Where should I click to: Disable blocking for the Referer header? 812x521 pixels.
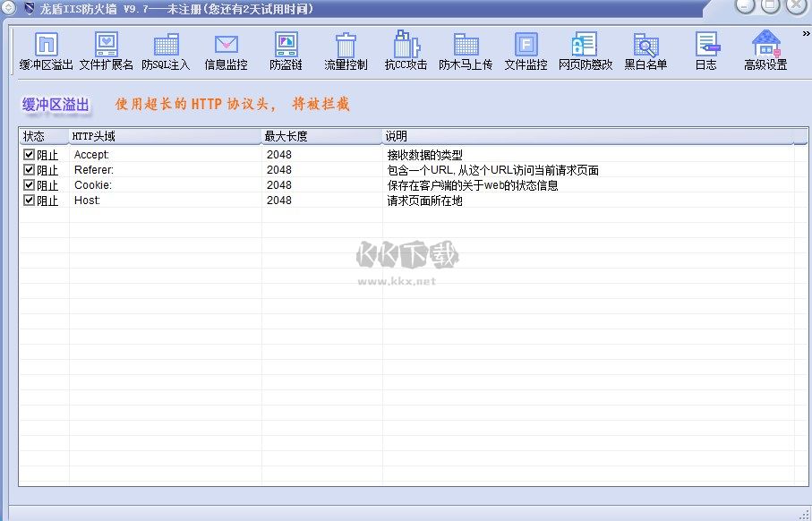pos(29,169)
